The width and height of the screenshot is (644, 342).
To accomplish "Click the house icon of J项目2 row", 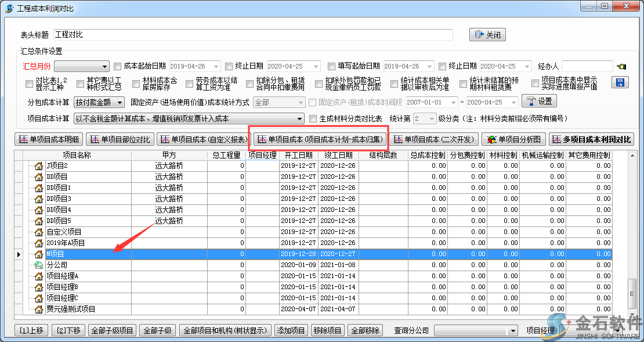I will coord(39,166).
